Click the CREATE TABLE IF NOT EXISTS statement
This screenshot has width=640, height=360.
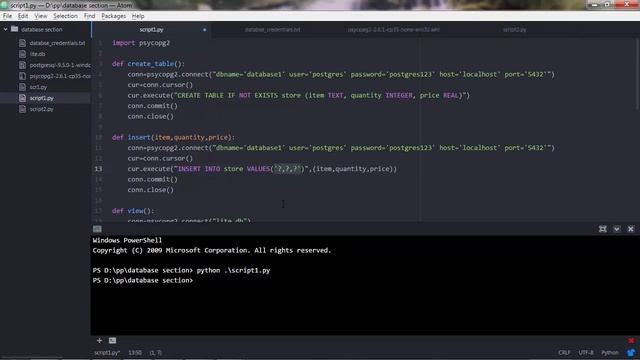(x=299, y=95)
